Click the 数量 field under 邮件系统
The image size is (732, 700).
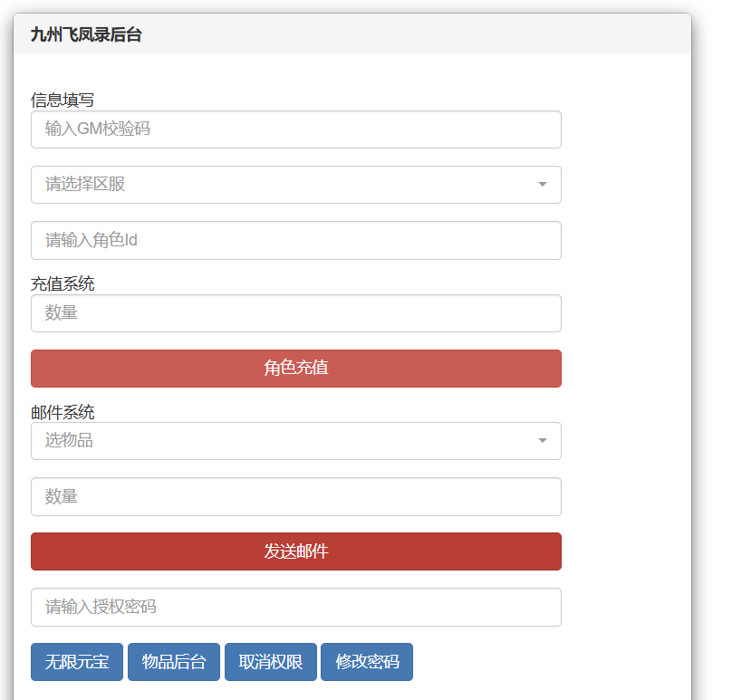point(295,497)
